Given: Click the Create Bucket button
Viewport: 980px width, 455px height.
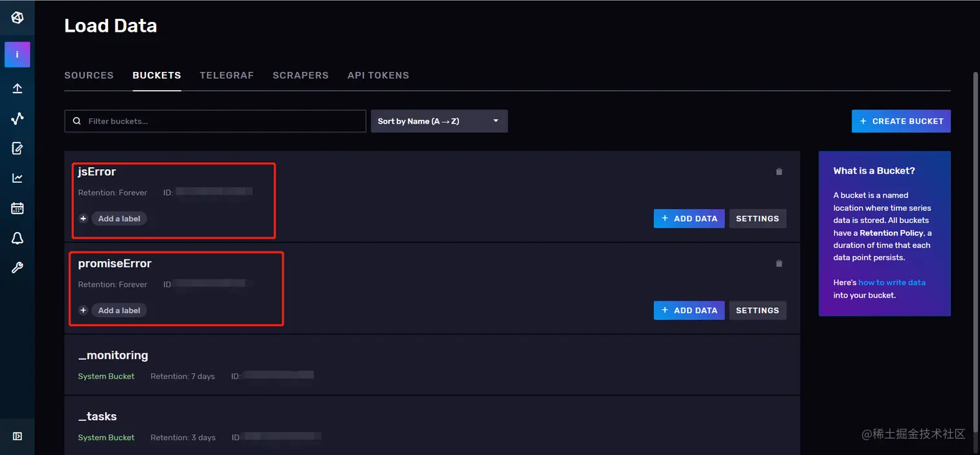Looking at the screenshot, I should pos(901,121).
